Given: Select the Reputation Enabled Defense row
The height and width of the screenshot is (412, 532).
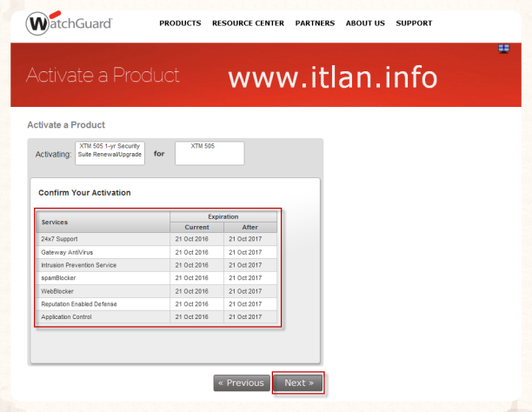Looking at the screenshot, I should [x=102, y=303].
